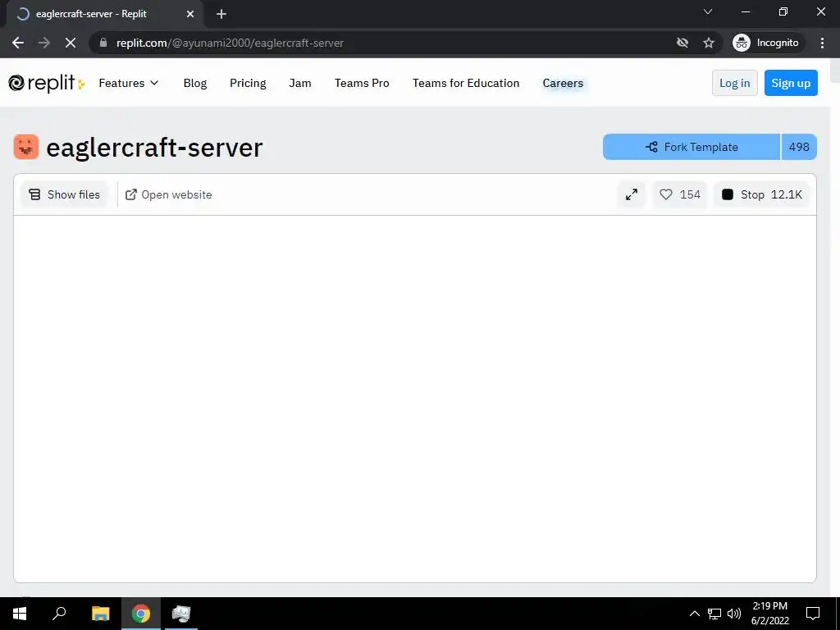The height and width of the screenshot is (630, 840).
Task: Show hidden system tray icons
Action: [694, 614]
